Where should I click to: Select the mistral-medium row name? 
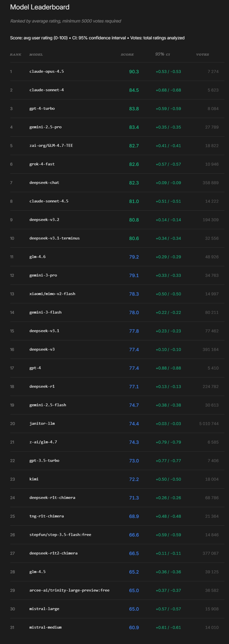click(x=46, y=627)
